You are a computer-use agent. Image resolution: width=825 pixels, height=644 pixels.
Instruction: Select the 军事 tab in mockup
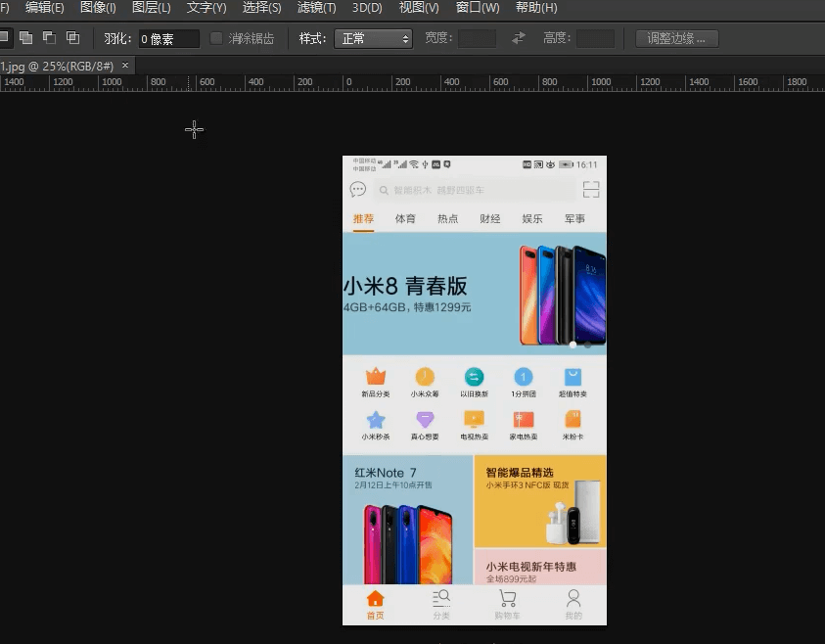(x=574, y=219)
